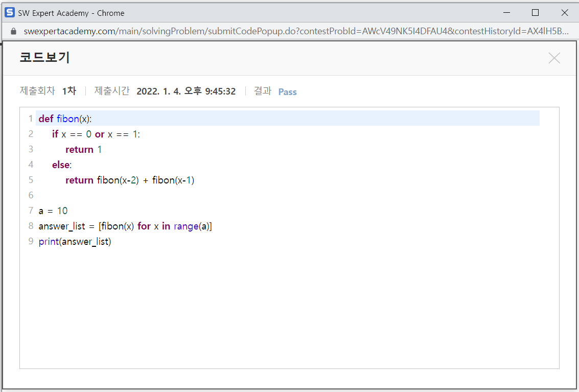Click the 1차 submission round value
Viewport: 579px width, 392px height.
[x=69, y=91]
